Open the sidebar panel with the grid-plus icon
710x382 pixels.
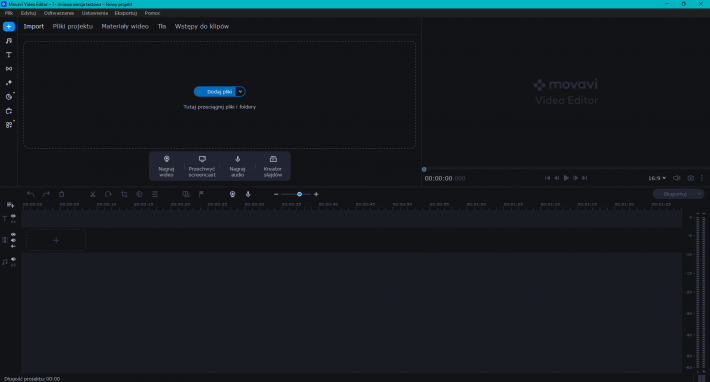[9, 125]
